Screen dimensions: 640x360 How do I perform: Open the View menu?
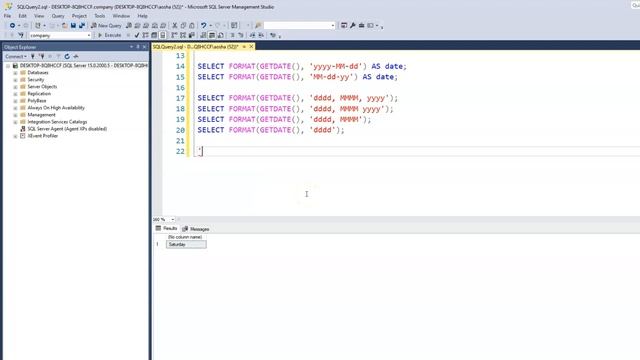point(39,16)
